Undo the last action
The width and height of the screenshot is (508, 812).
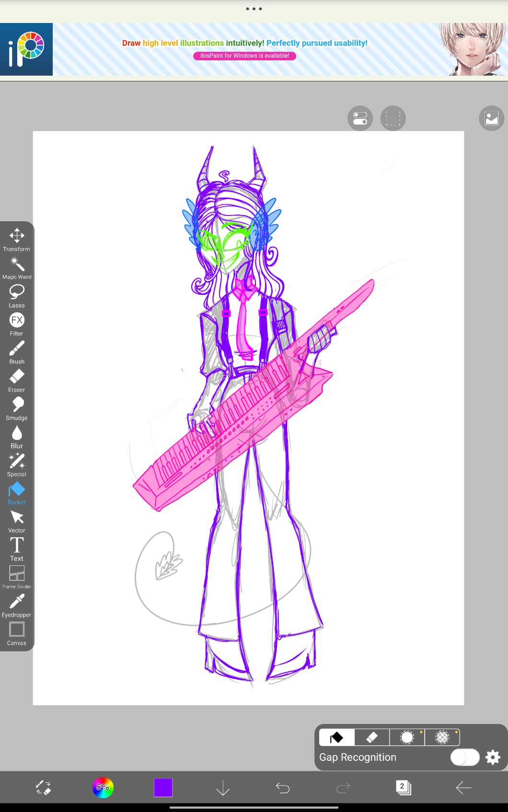pos(283,788)
